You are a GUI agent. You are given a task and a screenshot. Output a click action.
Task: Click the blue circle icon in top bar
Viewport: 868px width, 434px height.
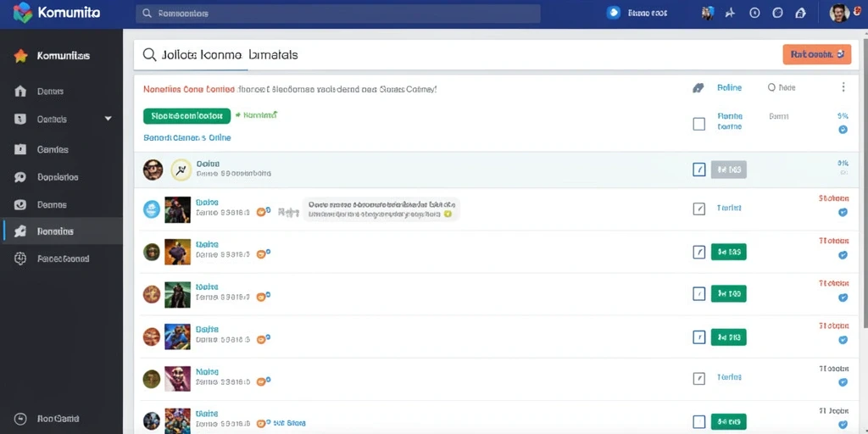click(x=613, y=13)
